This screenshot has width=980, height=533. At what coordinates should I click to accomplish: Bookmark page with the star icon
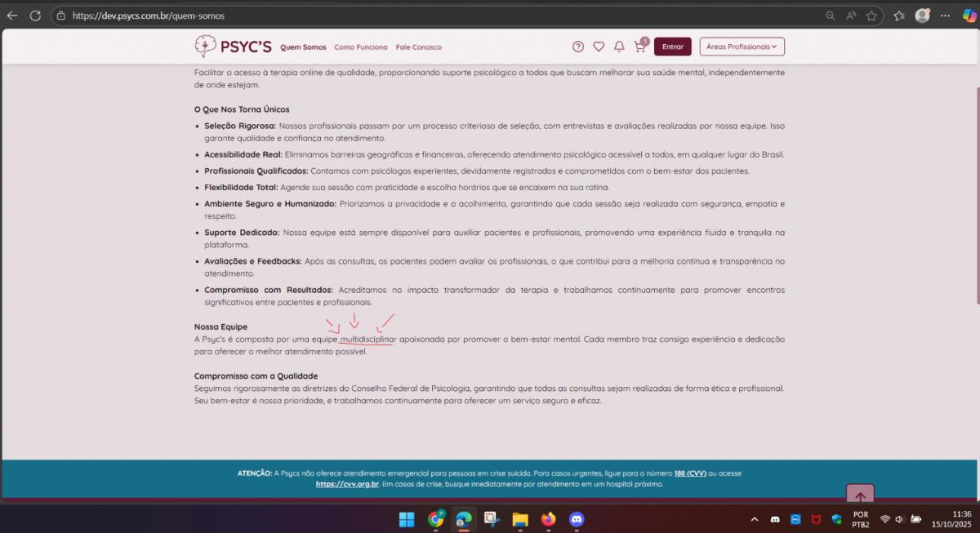point(871,16)
